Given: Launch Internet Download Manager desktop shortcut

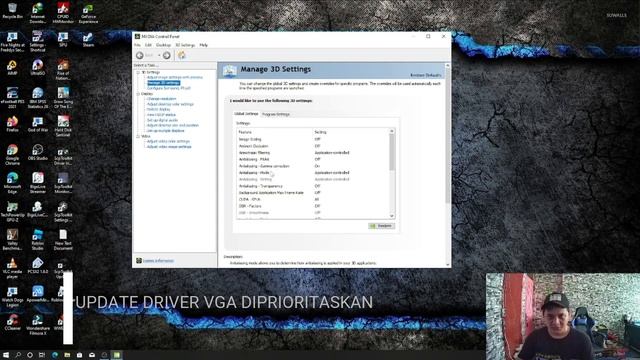Looking at the screenshot, I should [38, 13].
